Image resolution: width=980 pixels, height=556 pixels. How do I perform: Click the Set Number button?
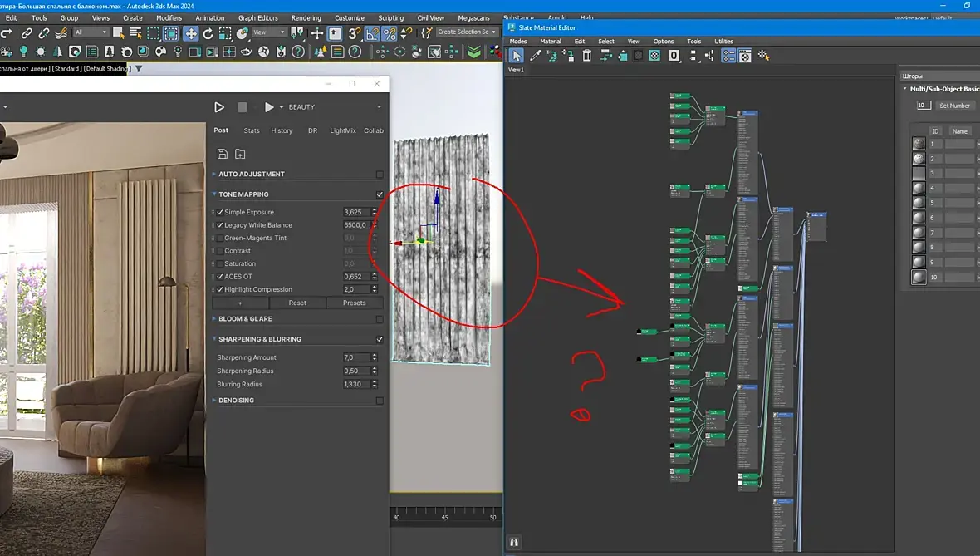pyautogui.click(x=954, y=106)
